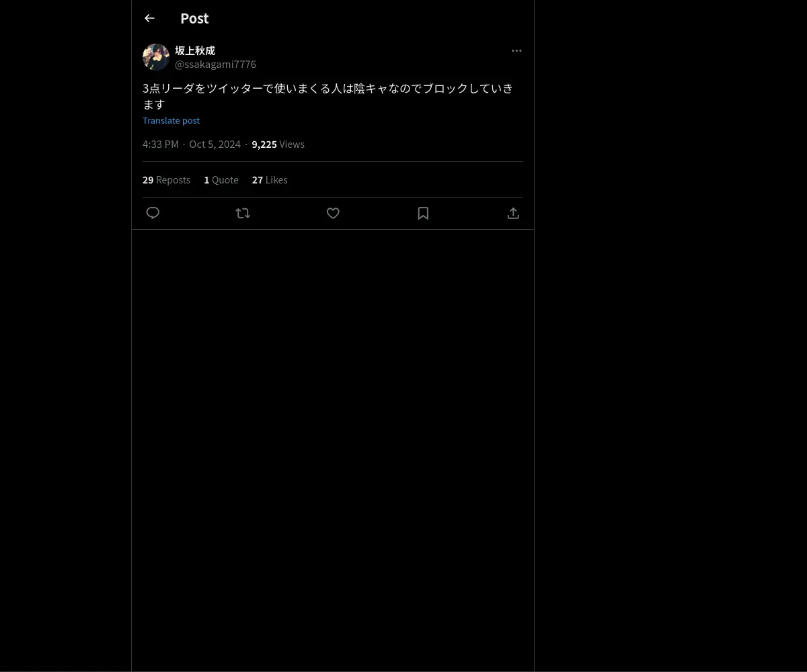This screenshot has height=672, width=807.
Task: View the 1 Quote list
Action: (221, 180)
